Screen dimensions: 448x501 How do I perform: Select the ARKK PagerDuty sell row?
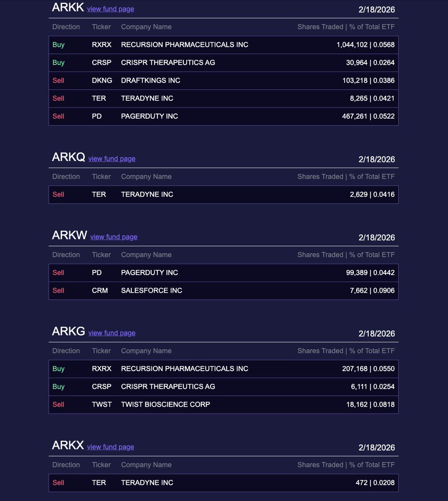223,116
